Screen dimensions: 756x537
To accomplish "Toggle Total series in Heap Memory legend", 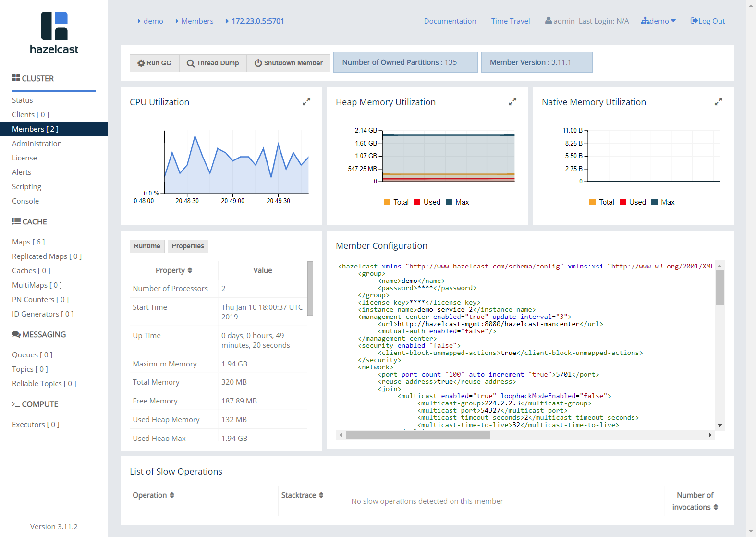I will pyautogui.click(x=396, y=202).
